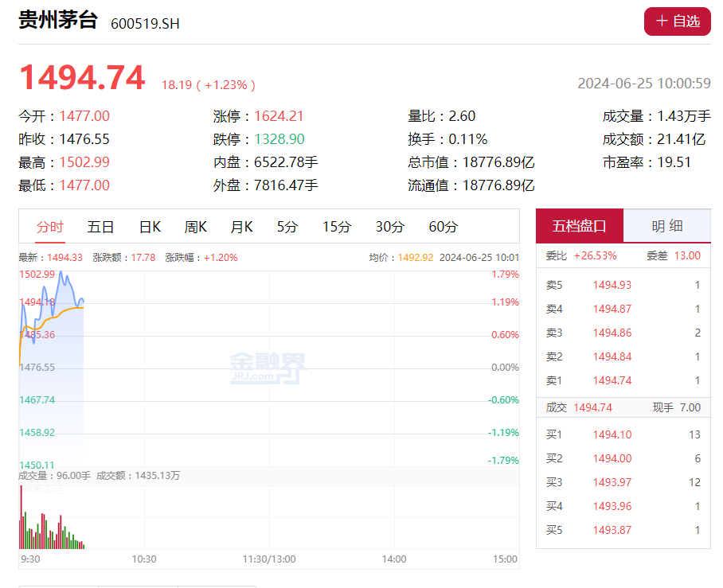This screenshot has width=723, height=588.
Task: Select the 卖4 order row at 1494.87
Action: click(623, 310)
